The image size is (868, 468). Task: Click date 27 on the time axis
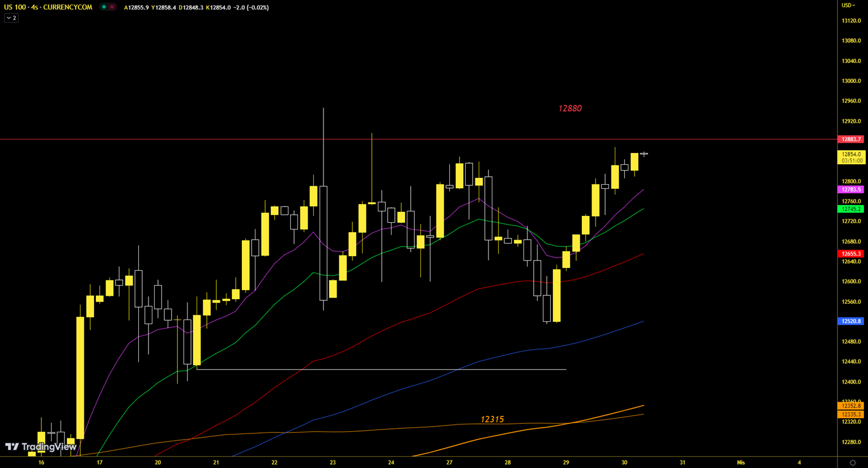(x=449, y=463)
